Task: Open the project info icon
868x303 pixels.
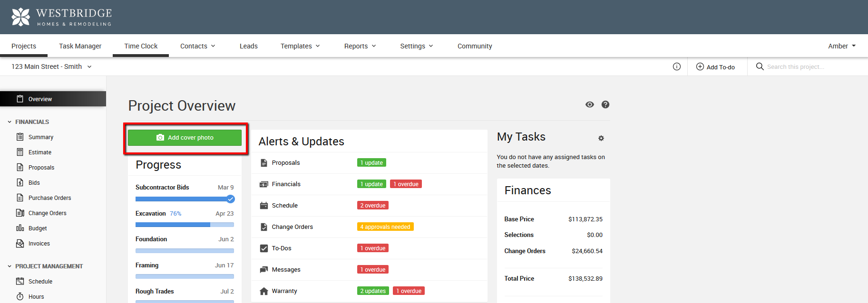Action: pos(676,66)
